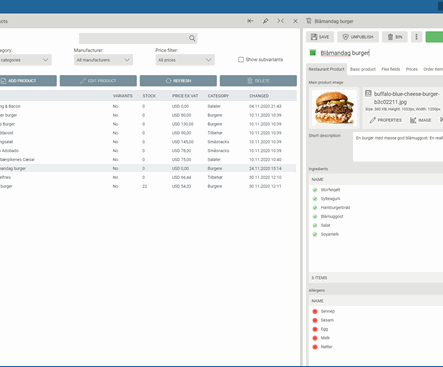Click the cart icon beside the Blåmandag burger title
The width and height of the screenshot is (443, 367).
[309, 21]
